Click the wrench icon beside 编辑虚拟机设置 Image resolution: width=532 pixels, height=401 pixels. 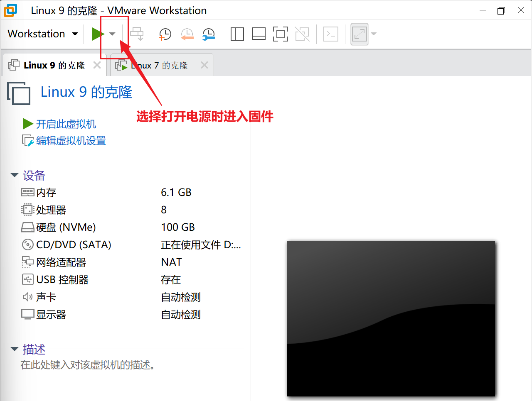click(x=28, y=141)
